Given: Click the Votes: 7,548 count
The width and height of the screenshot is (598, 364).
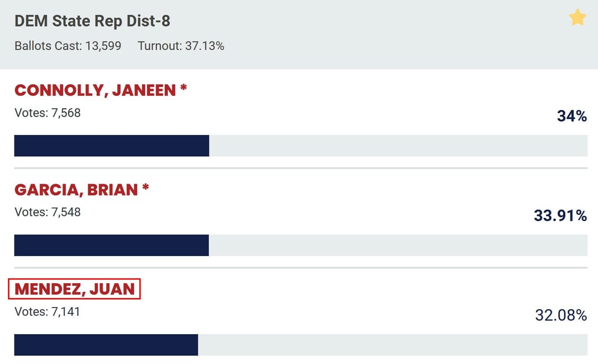Looking at the screenshot, I should [48, 212].
